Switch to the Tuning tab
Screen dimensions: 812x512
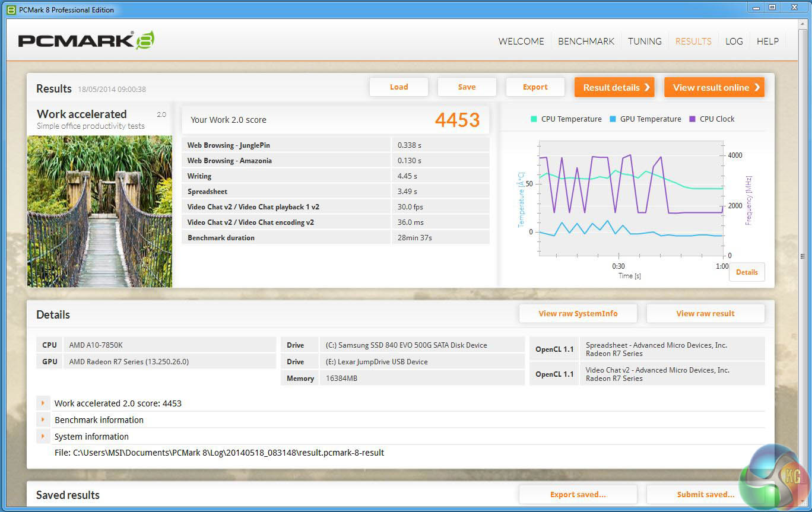[x=645, y=41]
